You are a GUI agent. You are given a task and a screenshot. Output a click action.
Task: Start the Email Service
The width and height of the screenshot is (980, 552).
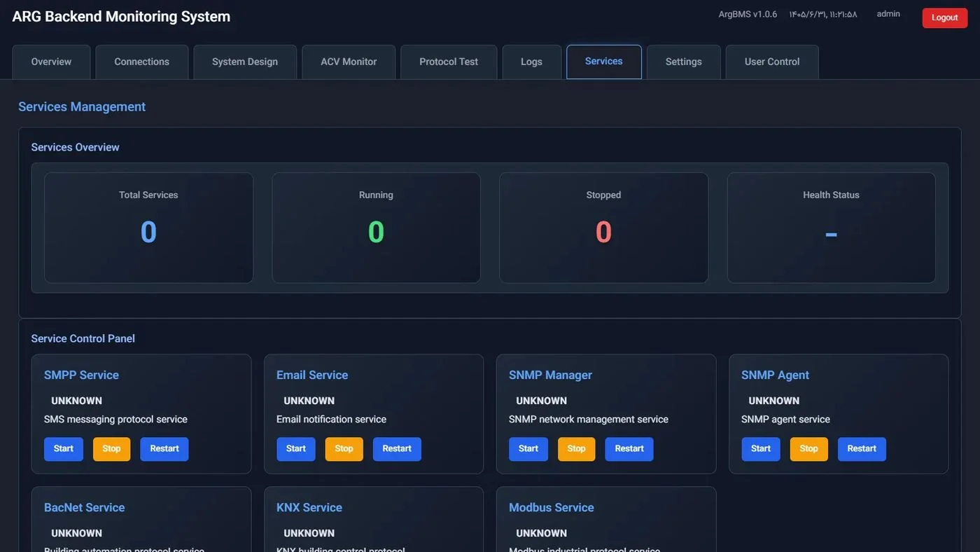click(296, 449)
